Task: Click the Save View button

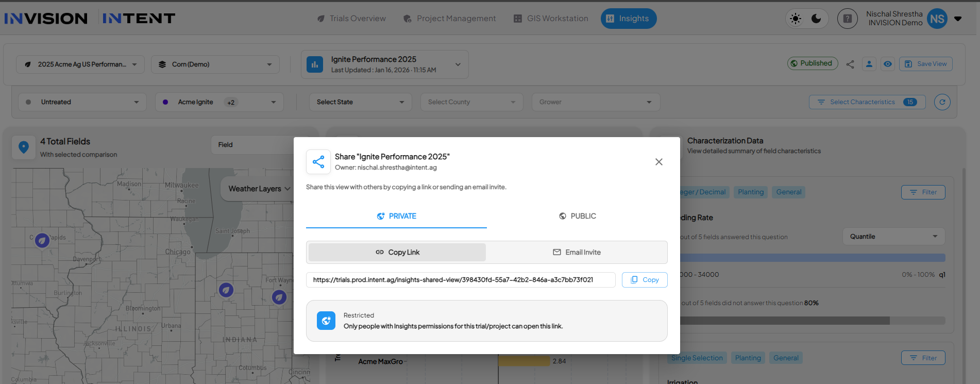Action: click(926, 64)
